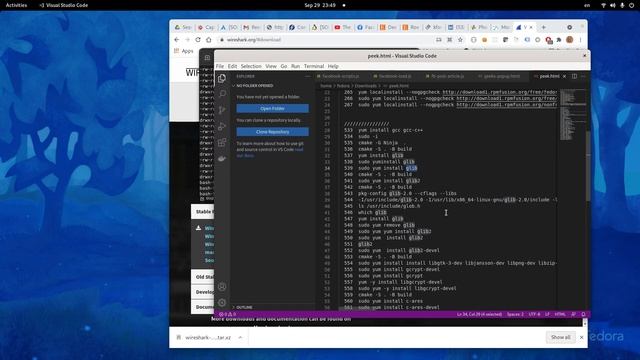The height and width of the screenshot is (360, 640).
Task: Open the Extensions view in activity bar
Action: tap(222, 142)
